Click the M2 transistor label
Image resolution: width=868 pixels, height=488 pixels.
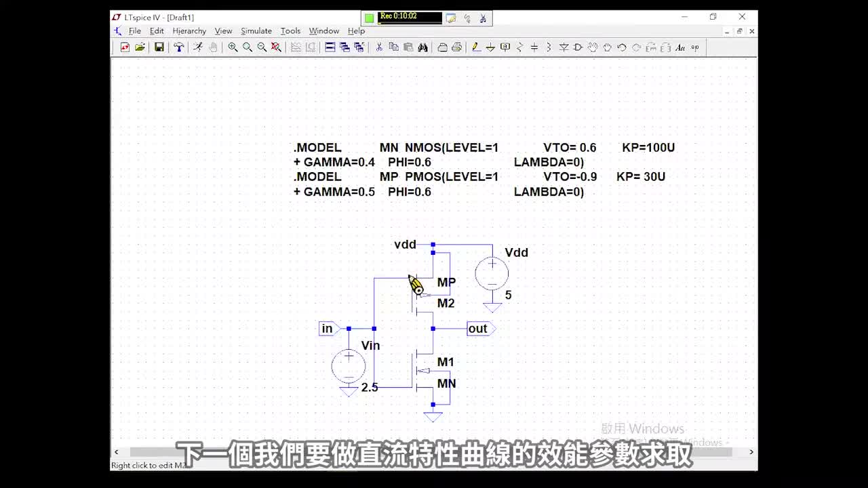446,304
